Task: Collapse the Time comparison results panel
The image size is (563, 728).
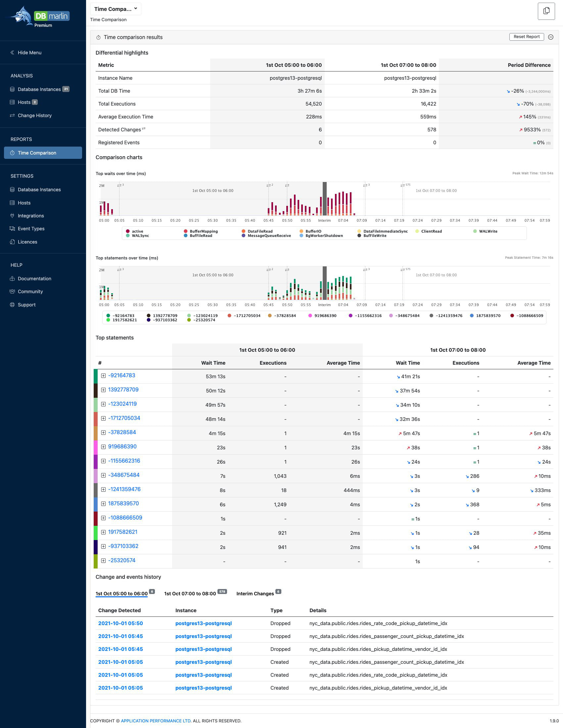Action: point(551,37)
